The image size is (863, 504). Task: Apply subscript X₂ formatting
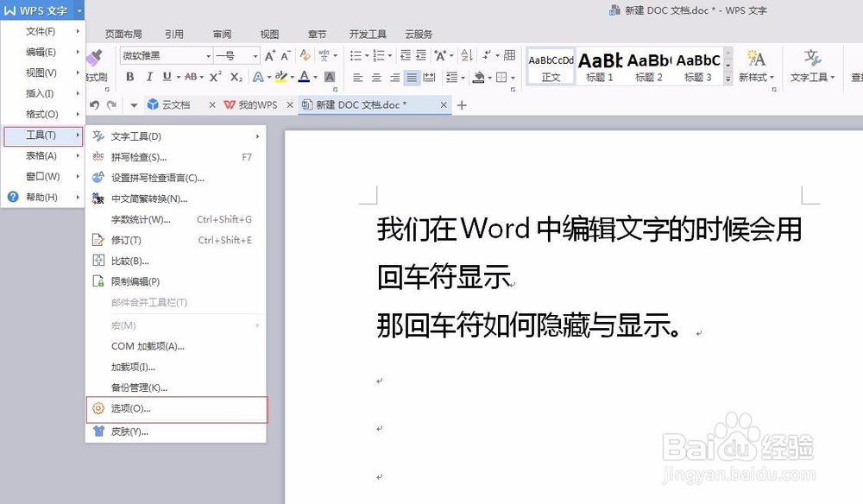(236, 77)
